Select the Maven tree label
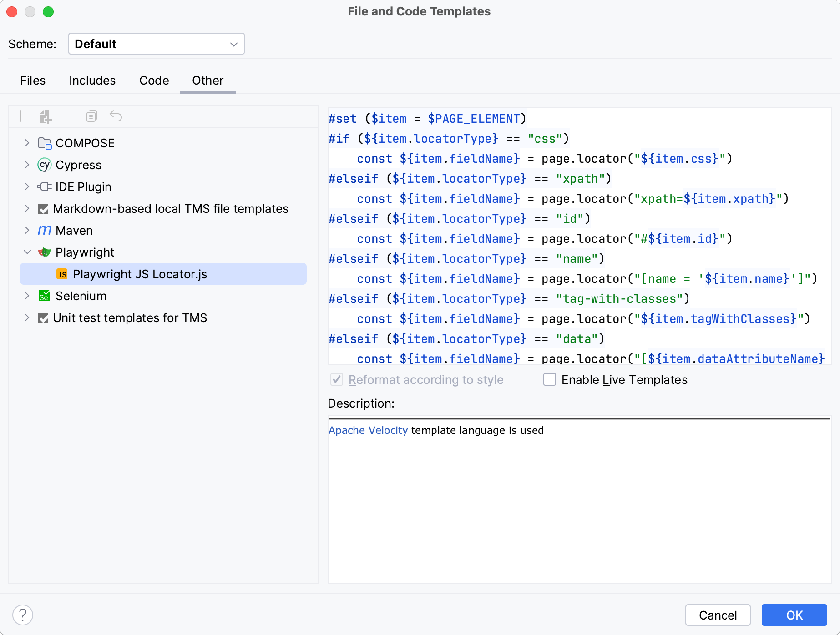The image size is (840, 635). (x=74, y=231)
